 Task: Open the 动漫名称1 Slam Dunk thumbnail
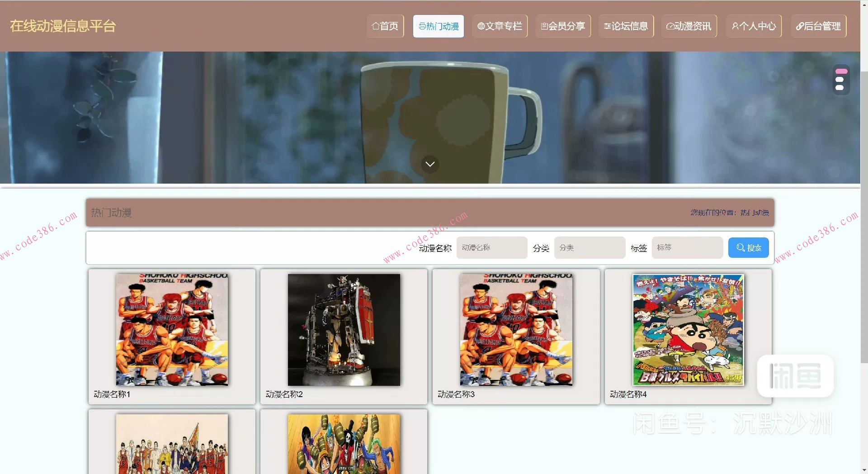click(x=172, y=330)
